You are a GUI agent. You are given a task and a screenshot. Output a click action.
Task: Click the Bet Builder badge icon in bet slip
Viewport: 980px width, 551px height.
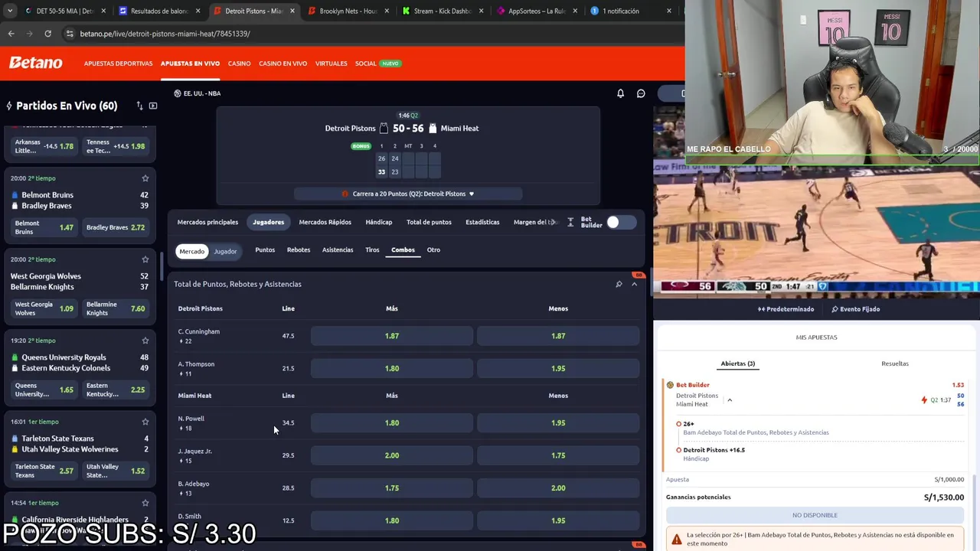[x=670, y=385]
